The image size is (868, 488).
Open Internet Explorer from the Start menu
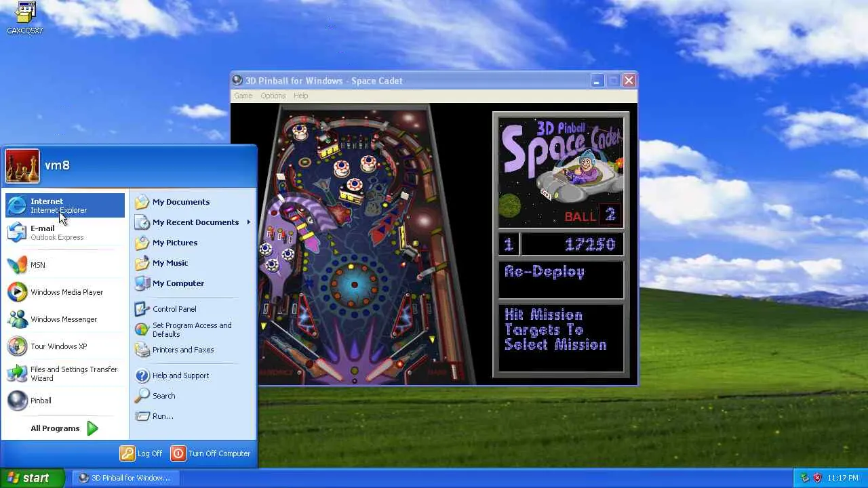click(65, 205)
